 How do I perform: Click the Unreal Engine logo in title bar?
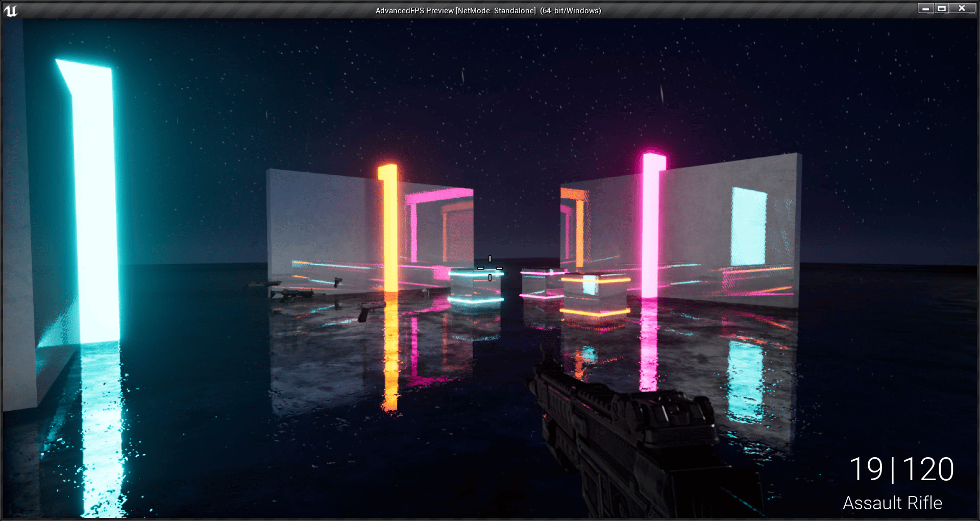10,11
